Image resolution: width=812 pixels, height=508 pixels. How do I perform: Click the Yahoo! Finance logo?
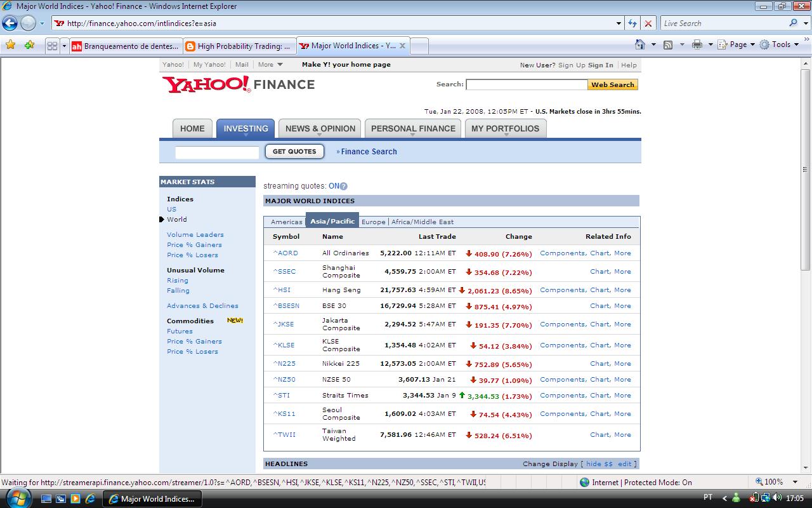pyautogui.click(x=239, y=84)
